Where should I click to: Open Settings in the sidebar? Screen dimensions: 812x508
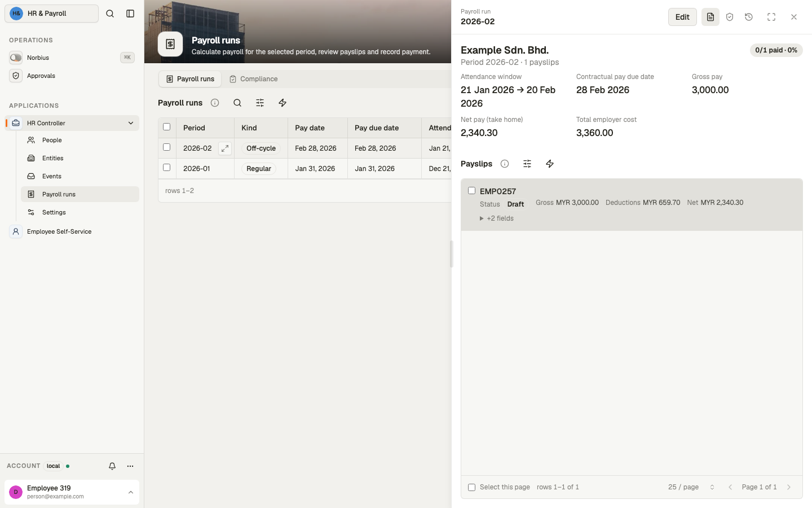click(x=80, y=212)
